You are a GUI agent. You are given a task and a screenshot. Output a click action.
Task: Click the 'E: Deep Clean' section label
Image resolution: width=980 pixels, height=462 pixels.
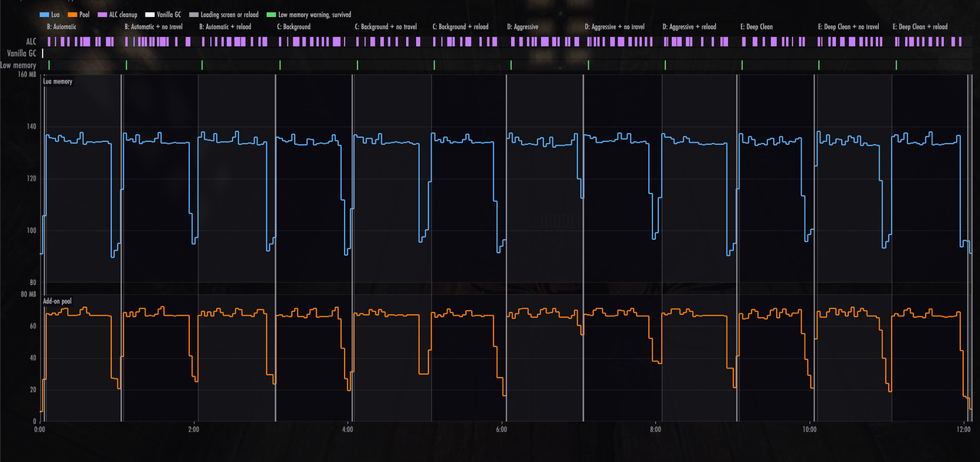click(756, 27)
